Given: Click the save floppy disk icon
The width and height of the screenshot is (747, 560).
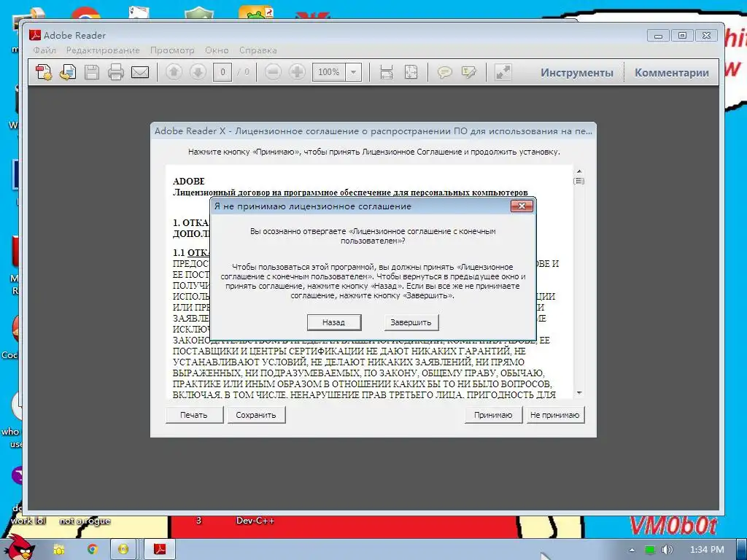Looking at the screenshot, I should tap(91, 72).
